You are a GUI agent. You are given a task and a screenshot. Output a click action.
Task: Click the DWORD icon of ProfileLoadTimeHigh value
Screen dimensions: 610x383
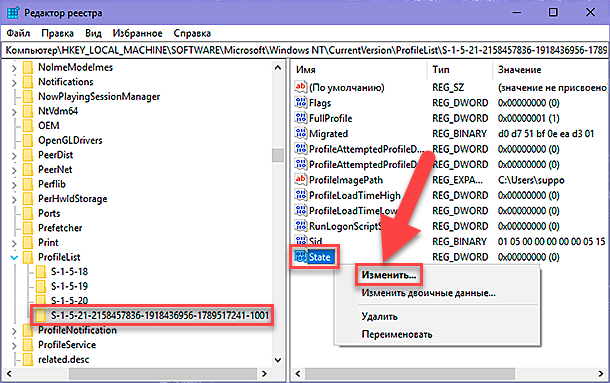pos(301,195)
